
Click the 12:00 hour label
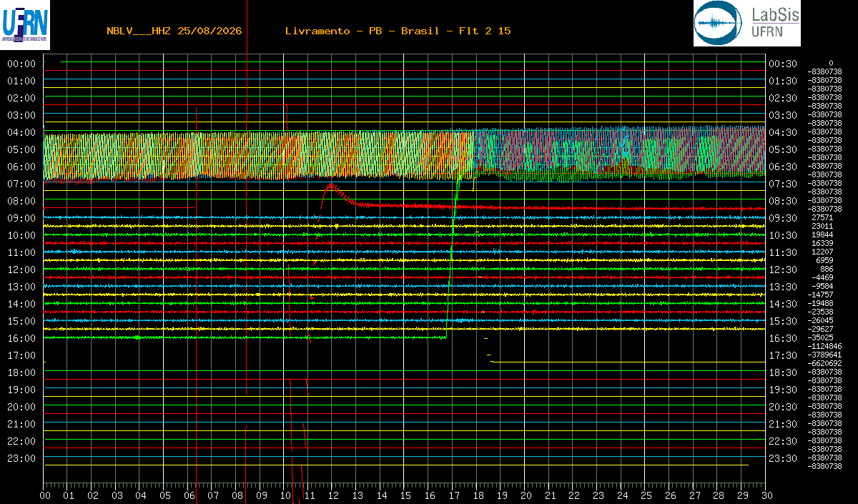(x=21, y=270)
